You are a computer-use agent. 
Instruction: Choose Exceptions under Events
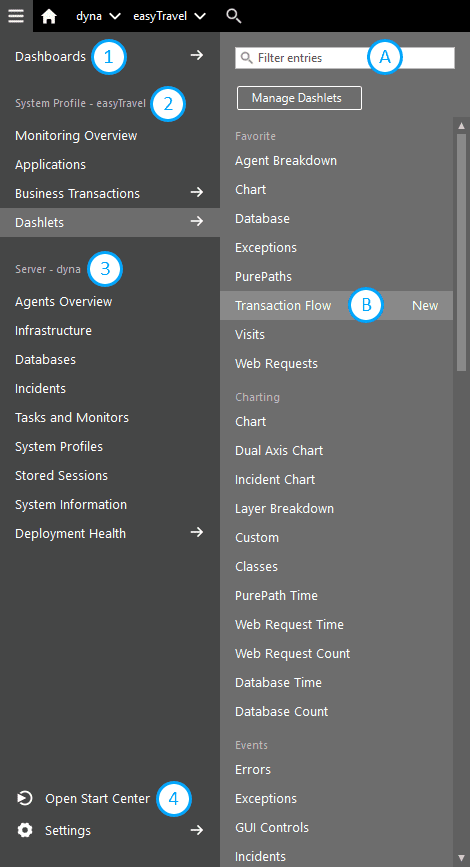tap(266, 799)
